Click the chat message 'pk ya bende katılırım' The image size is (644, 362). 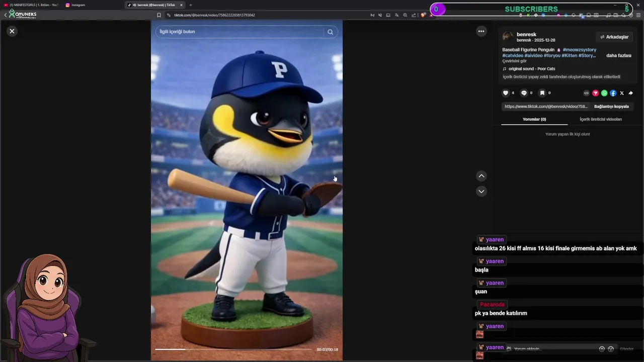pos(501,313)
